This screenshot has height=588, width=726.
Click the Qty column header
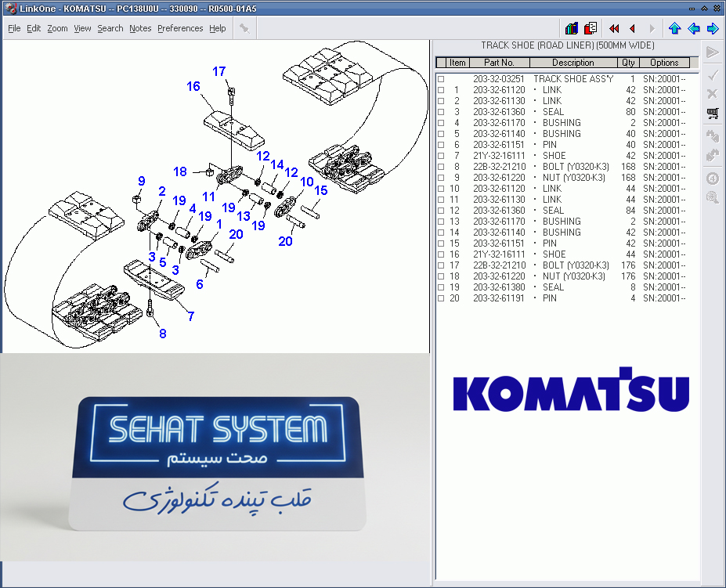(628, 63)
